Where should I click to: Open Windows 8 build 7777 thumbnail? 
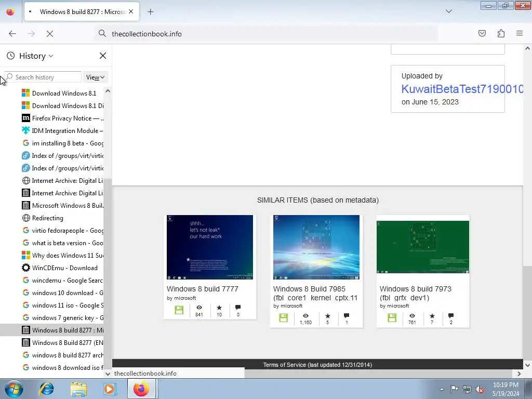pyautogui.click(x=210, y=247)
